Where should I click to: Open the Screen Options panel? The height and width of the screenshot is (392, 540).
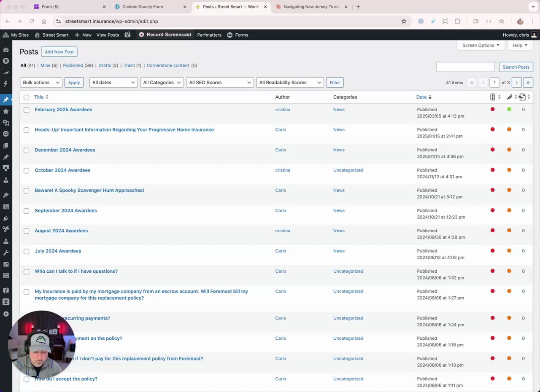pos(481,45)
